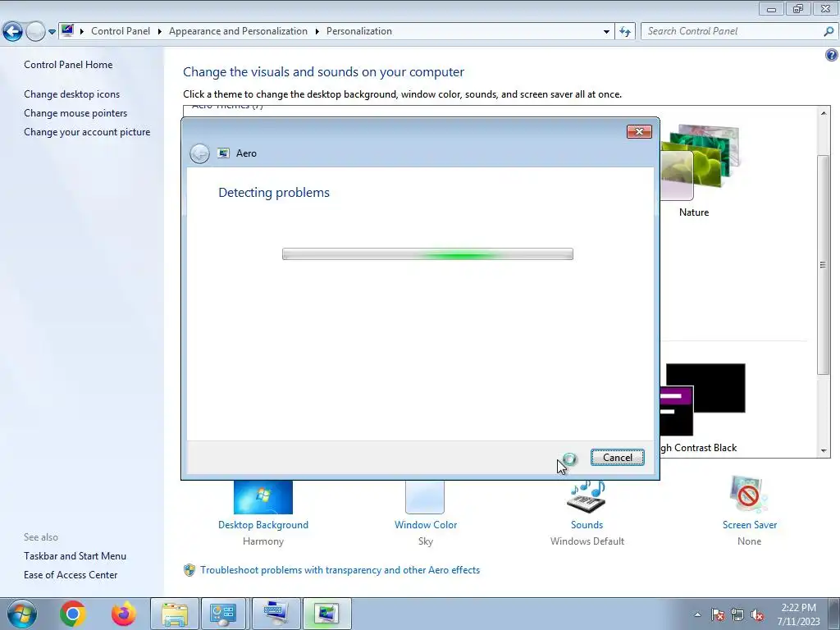The width and height of the screenshot is (840, 630).
Task: Switch to the Personalization taskbar window
Action: pyautogui.click(x=327, y=614)
